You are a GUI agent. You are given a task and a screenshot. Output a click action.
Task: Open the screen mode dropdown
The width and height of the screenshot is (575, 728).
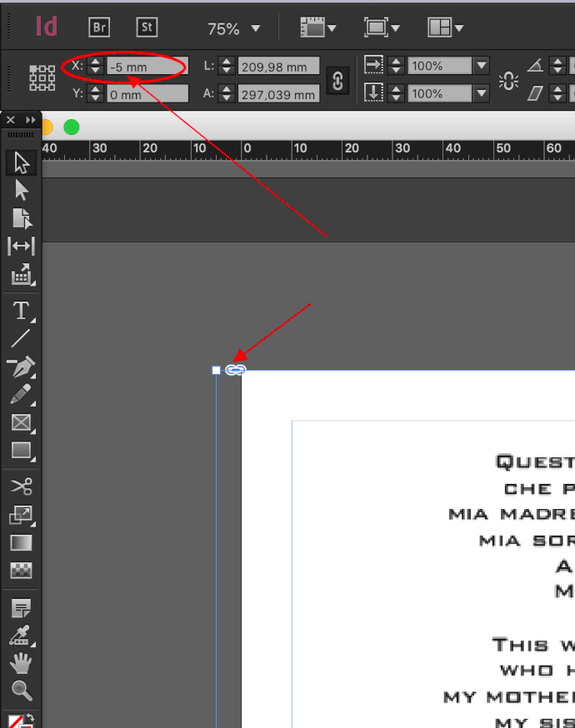click(x=382, y=27)
